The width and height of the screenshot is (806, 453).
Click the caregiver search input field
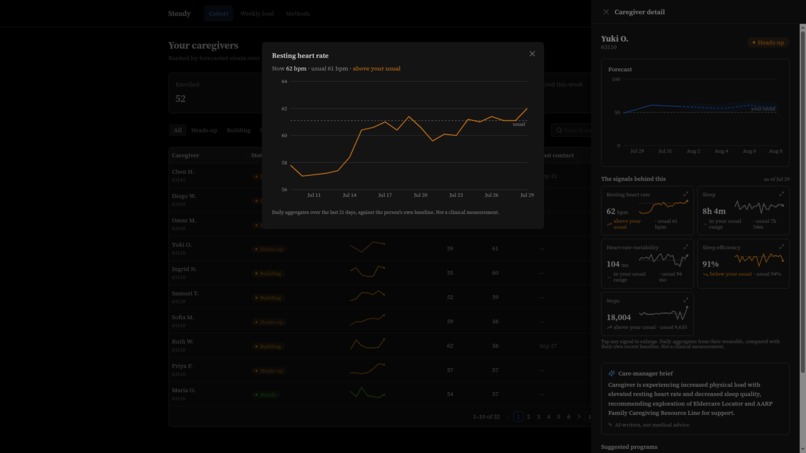click(572, 130)
